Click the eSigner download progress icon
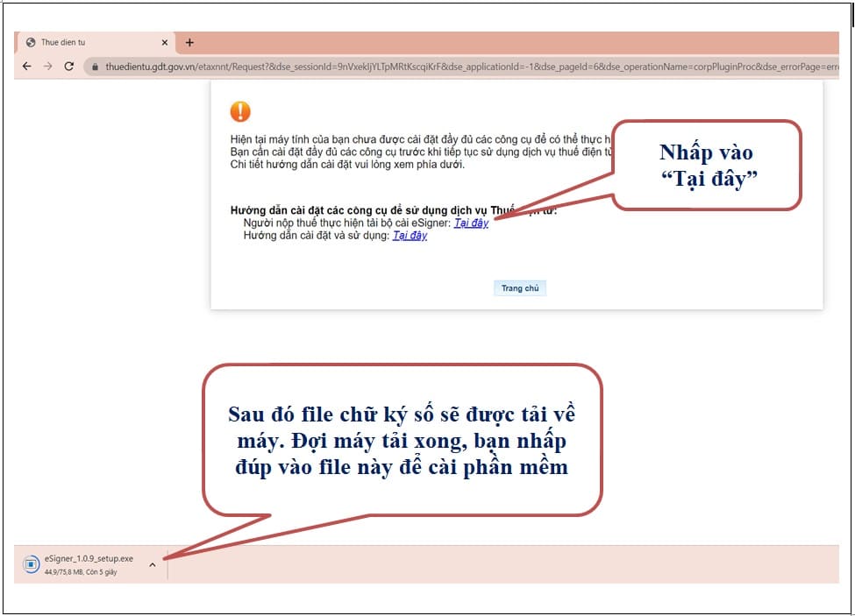Image resolution: width=855 pixels, height=616 pixels. coord(31,564)
